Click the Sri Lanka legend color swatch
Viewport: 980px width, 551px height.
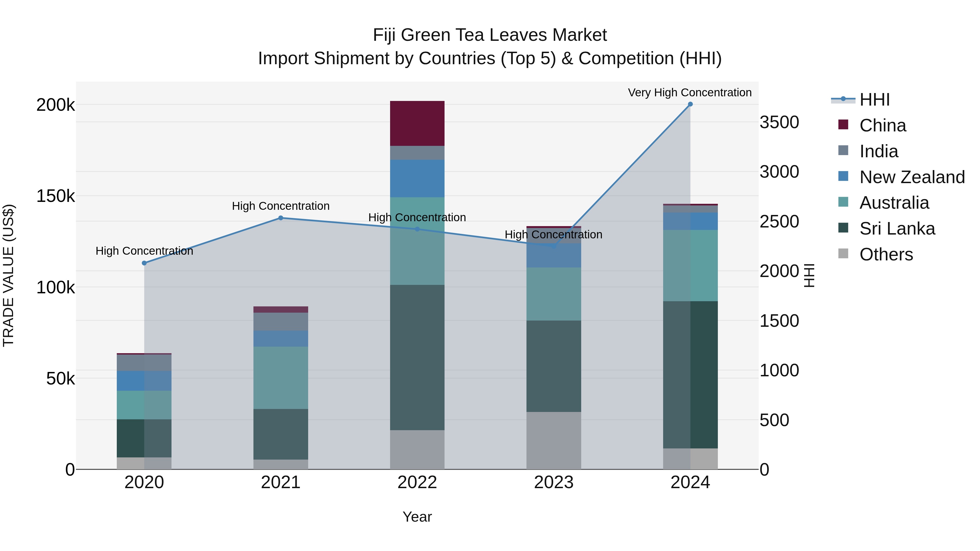click(843, 228)
